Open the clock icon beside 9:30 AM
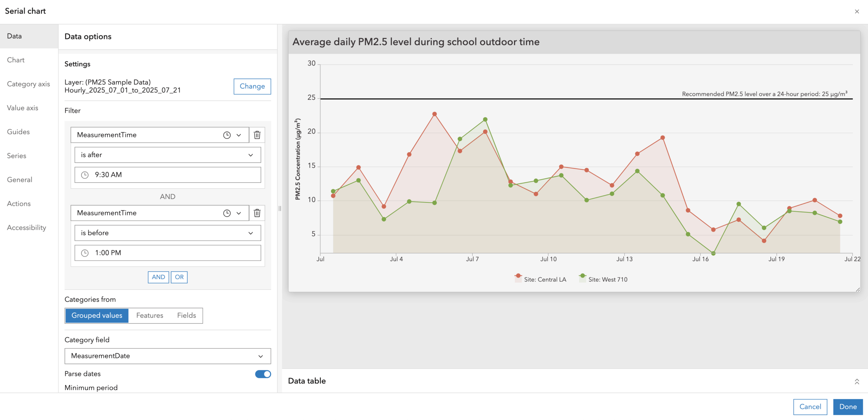The image size is (868, 420). (85, 175)
